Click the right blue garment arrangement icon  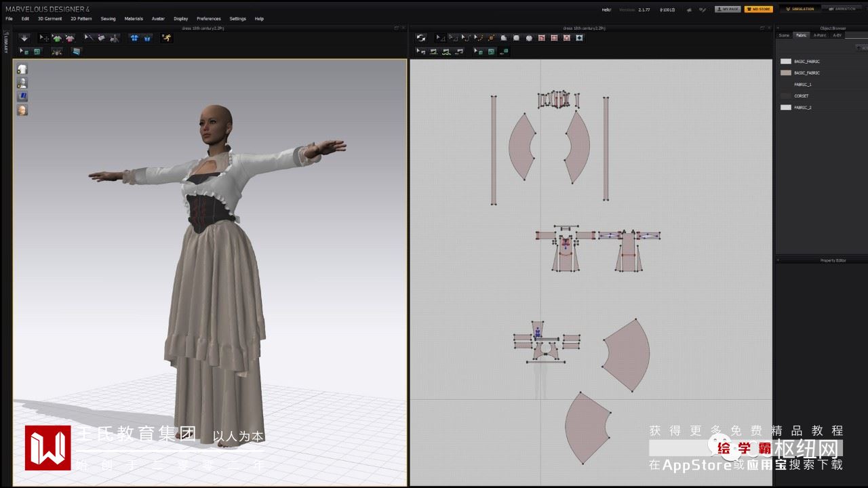tap(147, 38)
